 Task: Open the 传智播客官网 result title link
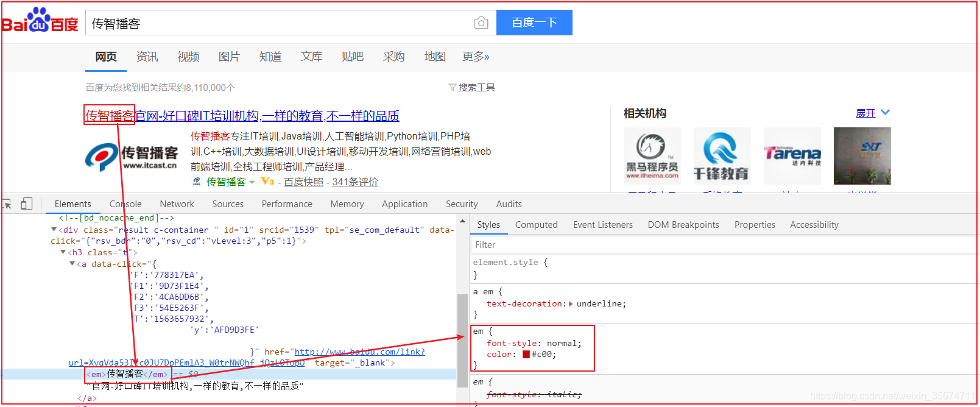[242, 115]
